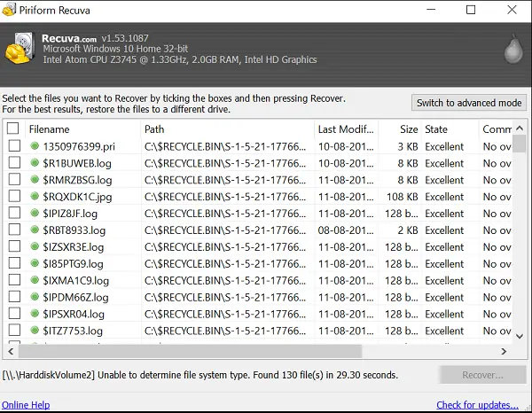Click path cell of $IPSXR04.log row
Viewport: 532px width, 413px height.
click(225, 314)
